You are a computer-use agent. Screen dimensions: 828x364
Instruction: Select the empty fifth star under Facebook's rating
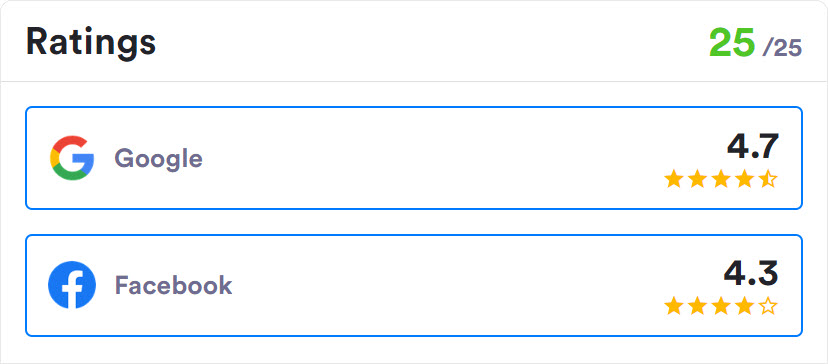tap(768, 305)
